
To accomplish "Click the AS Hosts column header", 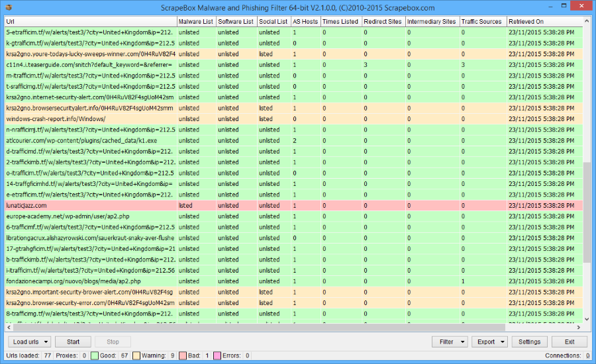I will coord(305,22).
